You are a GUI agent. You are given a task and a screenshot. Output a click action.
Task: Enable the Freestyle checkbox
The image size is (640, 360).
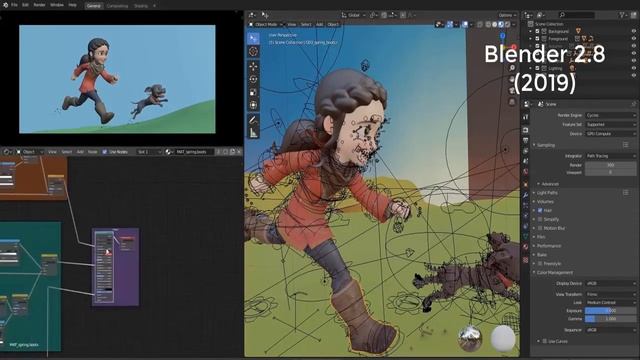pyautogui.click(x=540, y=264)
